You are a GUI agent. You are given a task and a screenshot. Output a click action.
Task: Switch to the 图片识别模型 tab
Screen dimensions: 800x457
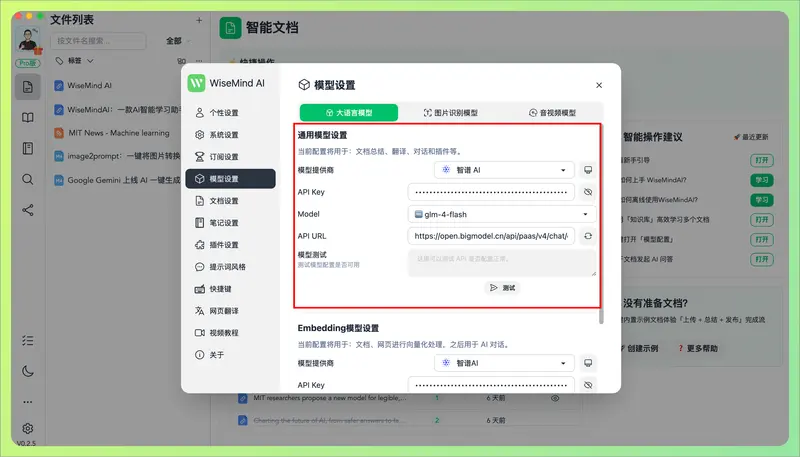click(451, 113)
